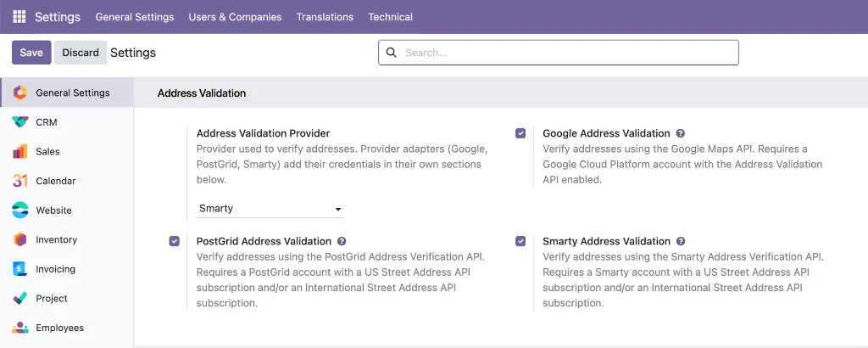Open the Technical menu

point(390,17)
